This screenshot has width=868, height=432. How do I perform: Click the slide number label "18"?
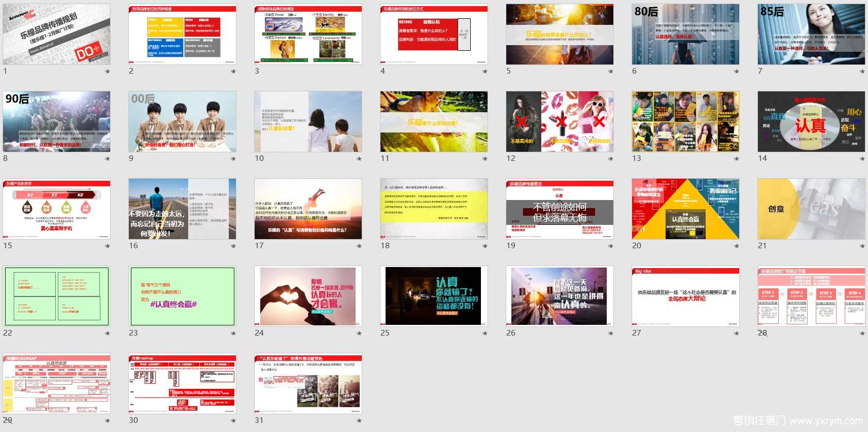point(385,246)
